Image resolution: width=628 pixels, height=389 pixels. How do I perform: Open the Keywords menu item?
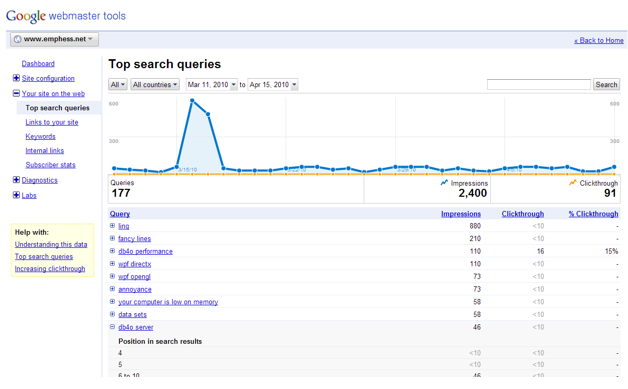[x=40, y=137]
